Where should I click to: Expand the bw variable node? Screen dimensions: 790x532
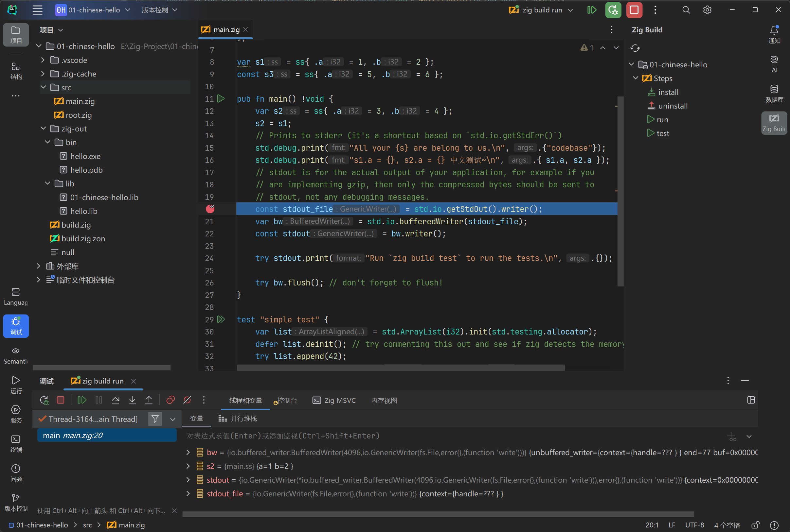pos(188,452)
